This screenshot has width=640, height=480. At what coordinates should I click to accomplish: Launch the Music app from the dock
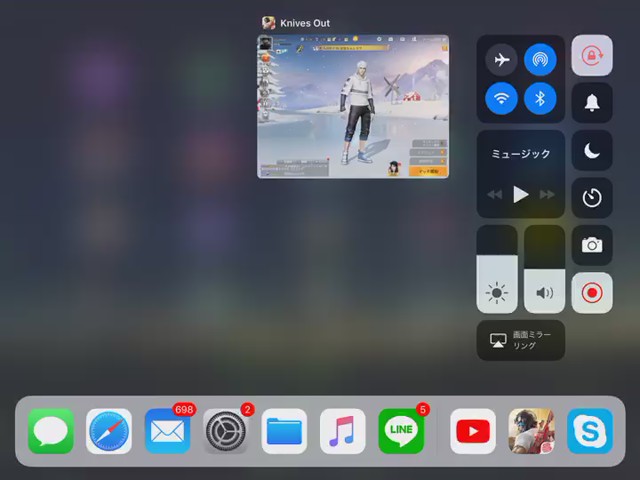(x=343, y=431)
